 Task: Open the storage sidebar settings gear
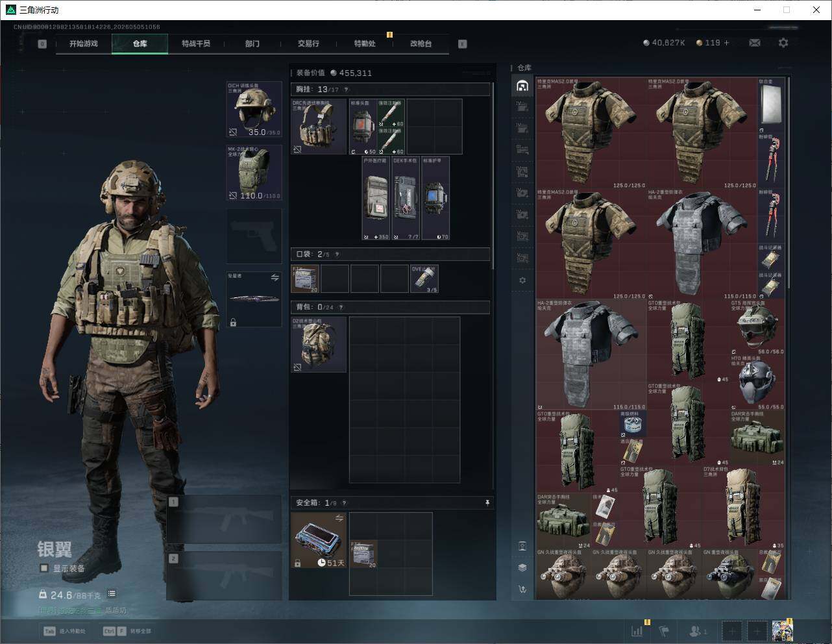click(x=522, y=280)
